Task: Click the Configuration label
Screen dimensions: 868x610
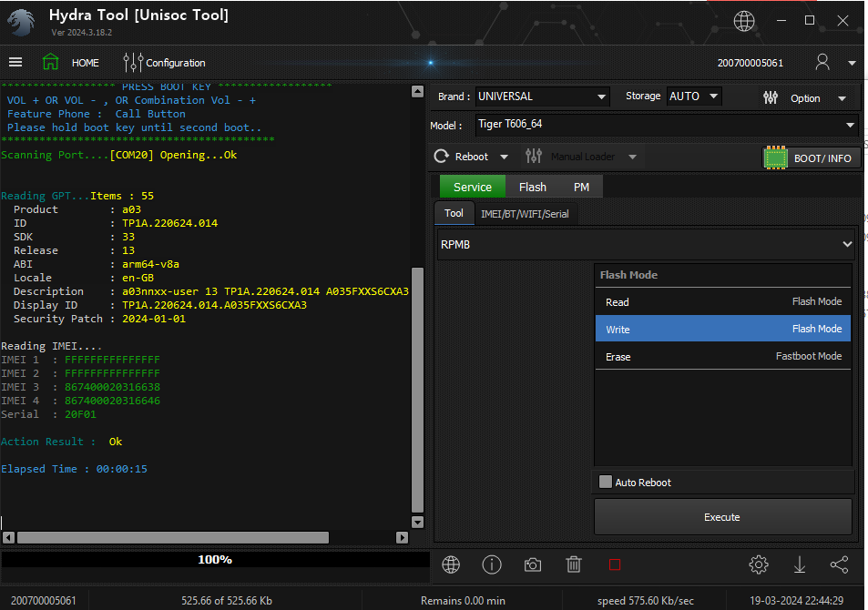Action: 176,63
